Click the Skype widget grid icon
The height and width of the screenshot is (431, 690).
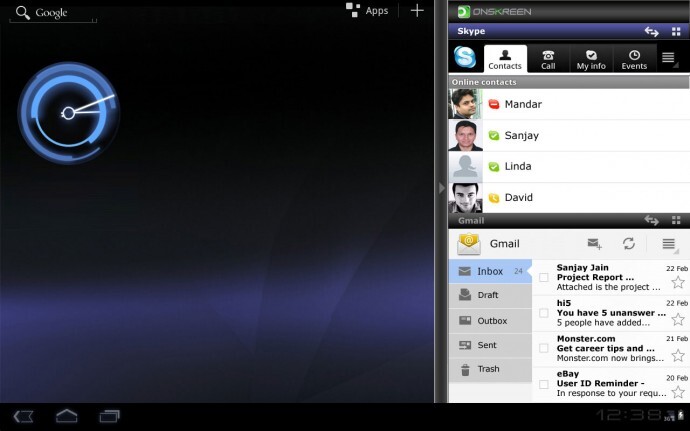point(677,32)
